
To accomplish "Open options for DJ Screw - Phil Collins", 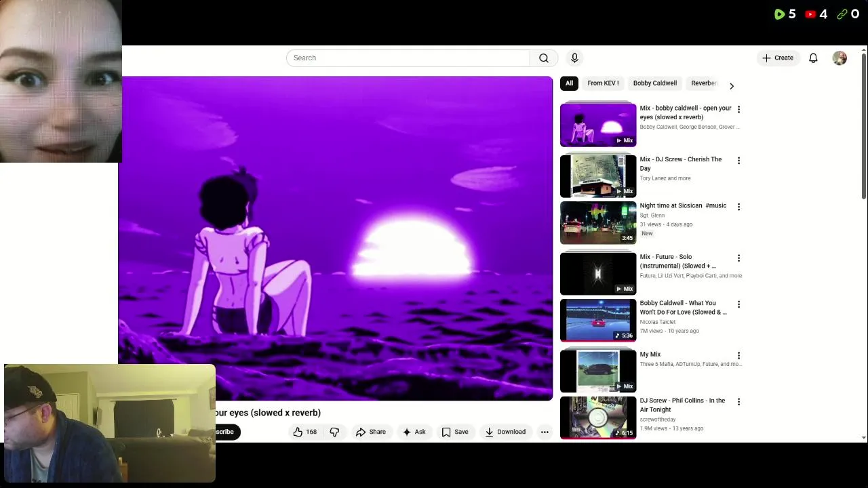I will click(738, 402).
